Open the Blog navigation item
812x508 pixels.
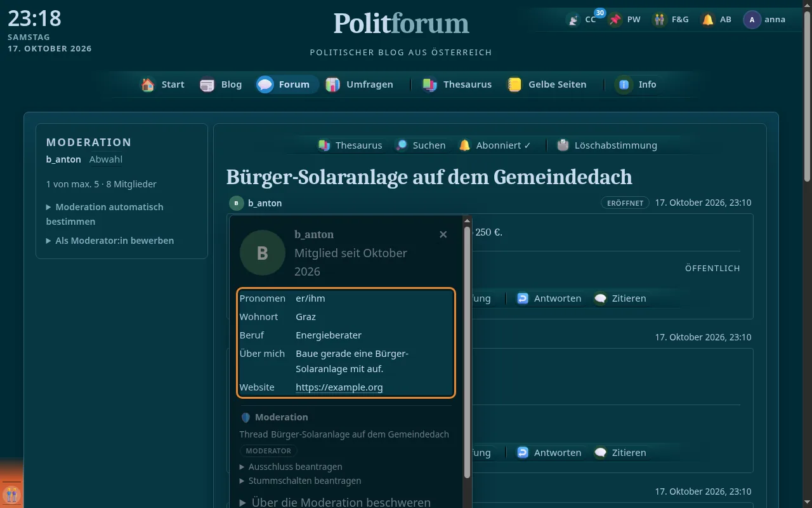(221, 84)
